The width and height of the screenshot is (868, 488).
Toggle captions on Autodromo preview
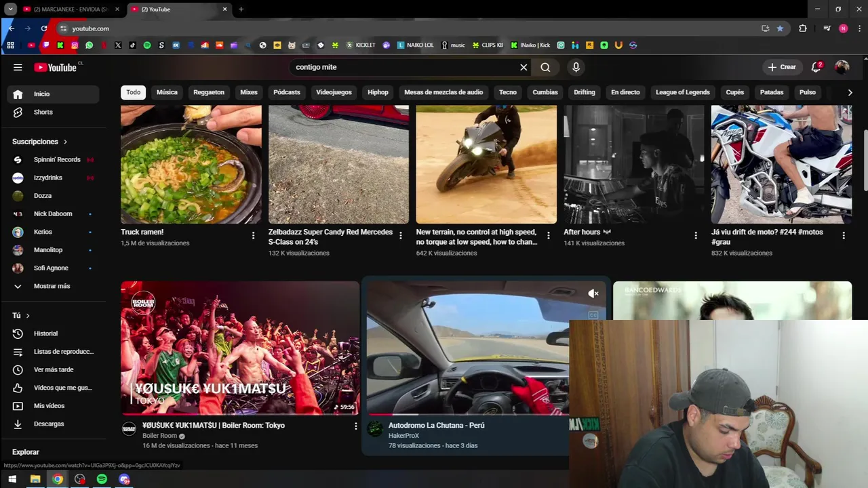coord(593,314)
